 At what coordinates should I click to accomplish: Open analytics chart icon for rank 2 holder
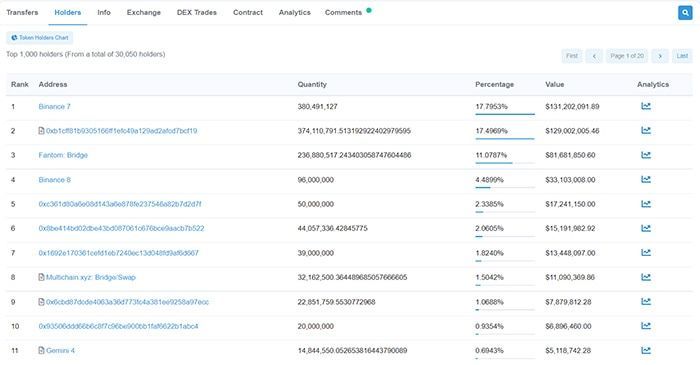pos(646,130)
